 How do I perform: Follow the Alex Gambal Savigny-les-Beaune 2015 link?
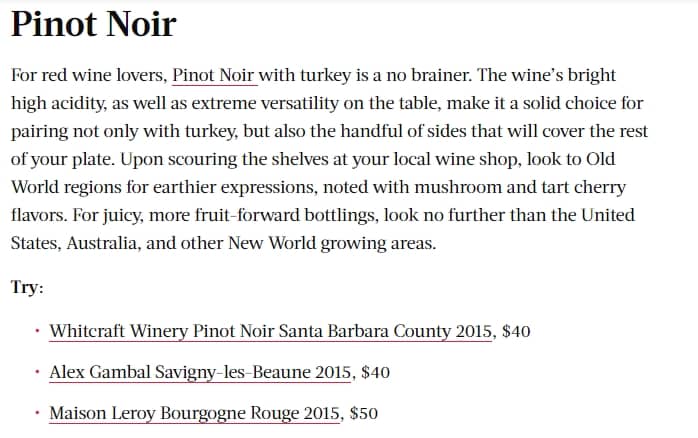[x=200, y=373]
